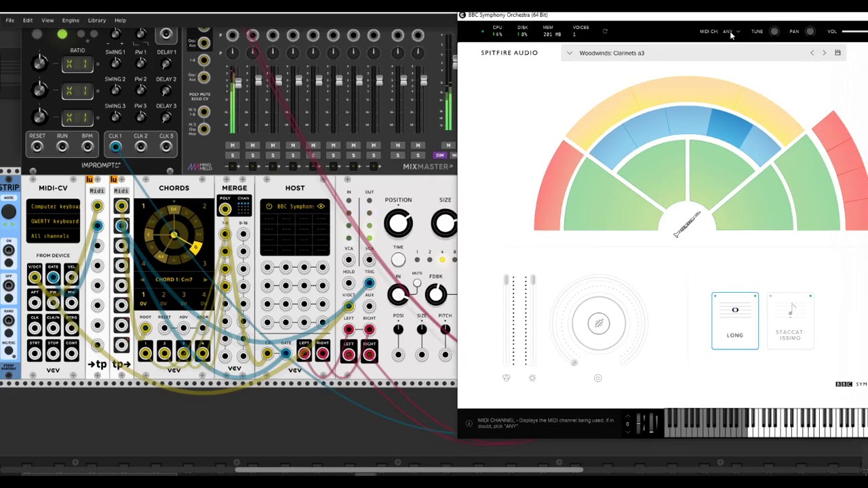The width and height of the screenshot is (868, 488).
Task: Open the Engine menu
Action: (x=71, y=20)
